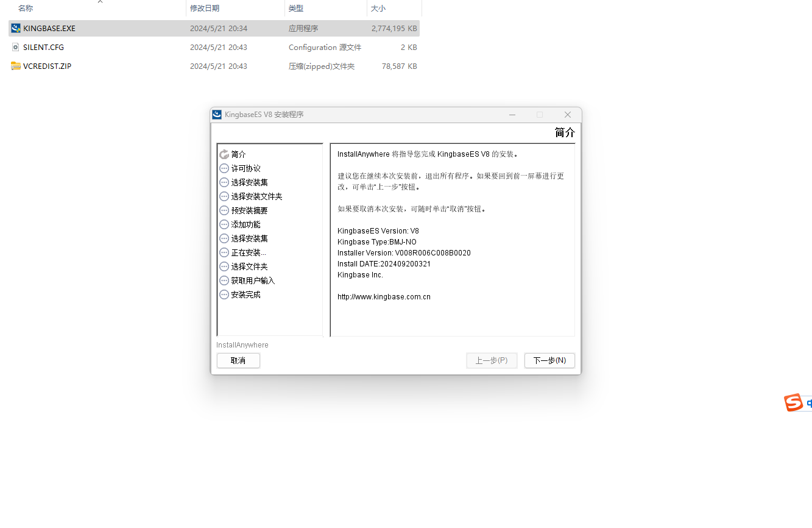Click the 预安装摘要 step icon
Viewport: 812px width, 528px height.
224,210
